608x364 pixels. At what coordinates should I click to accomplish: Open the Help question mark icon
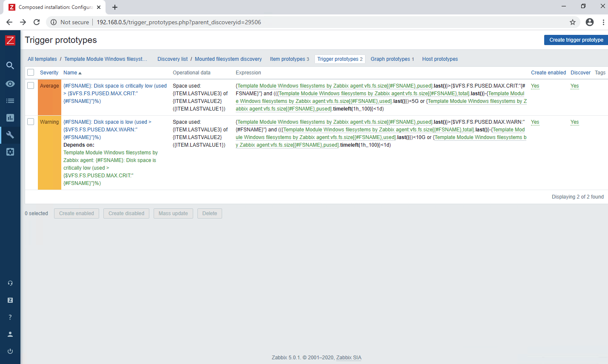[10, 317]
